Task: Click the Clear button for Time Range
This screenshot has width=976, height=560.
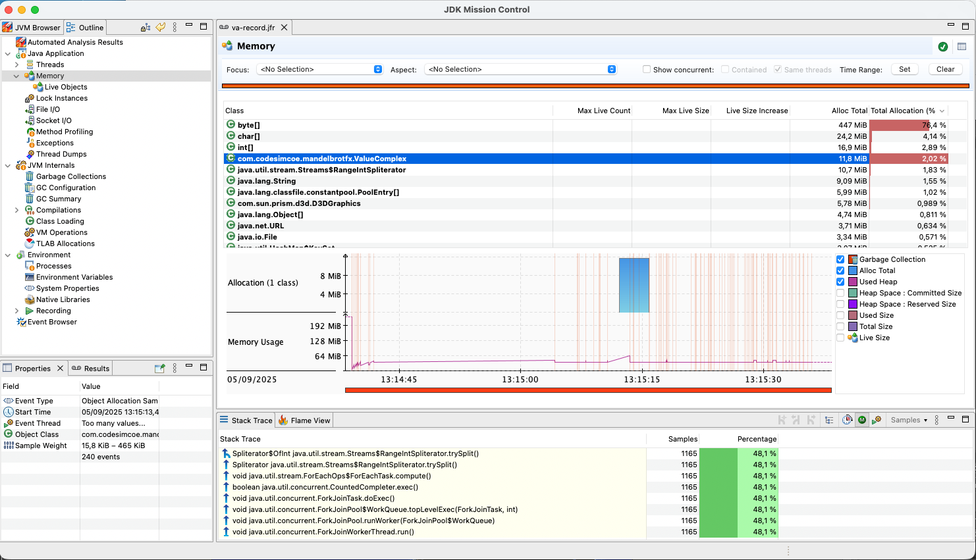Action: click(x=945, y=68)
